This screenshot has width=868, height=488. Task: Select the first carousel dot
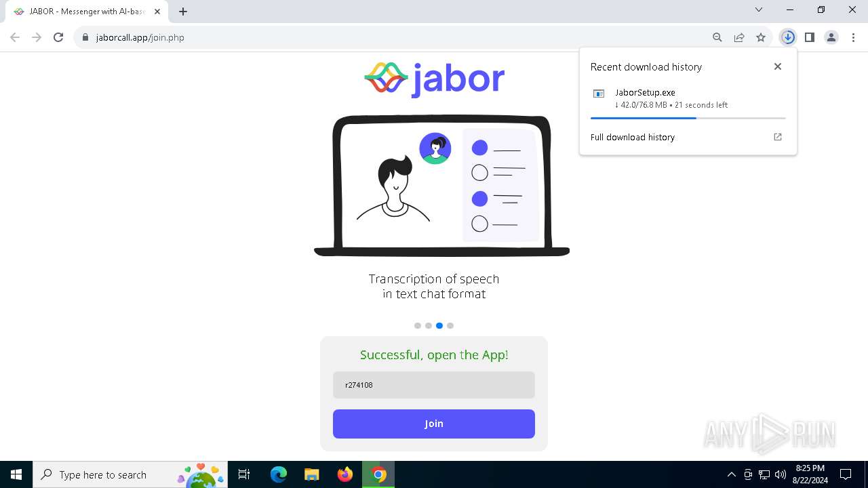coord(418,325)
